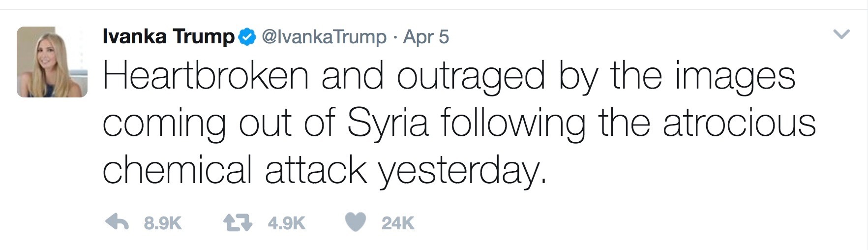868x250 pixels.
Task: Click the word "following" in the tweet
Action: click(x=513, y=123)
